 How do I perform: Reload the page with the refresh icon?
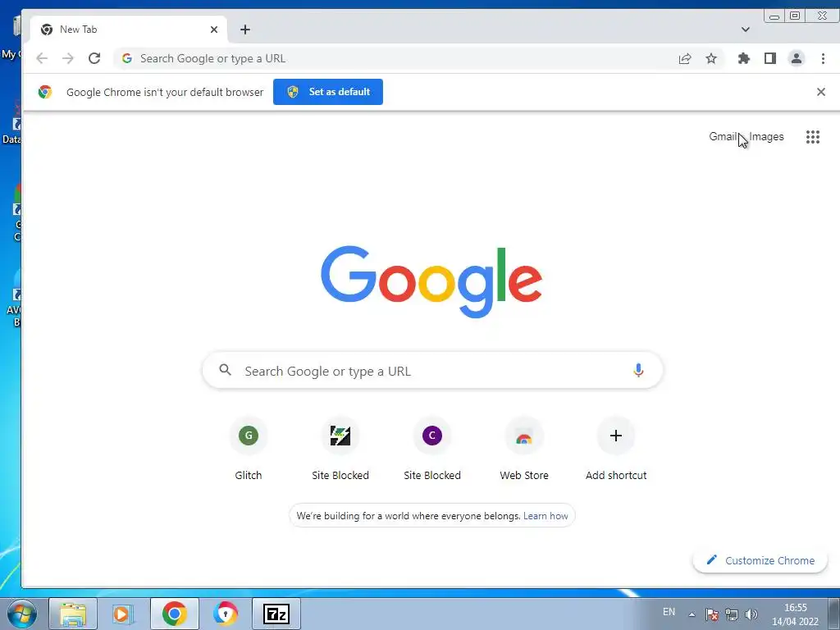(94, 58)
